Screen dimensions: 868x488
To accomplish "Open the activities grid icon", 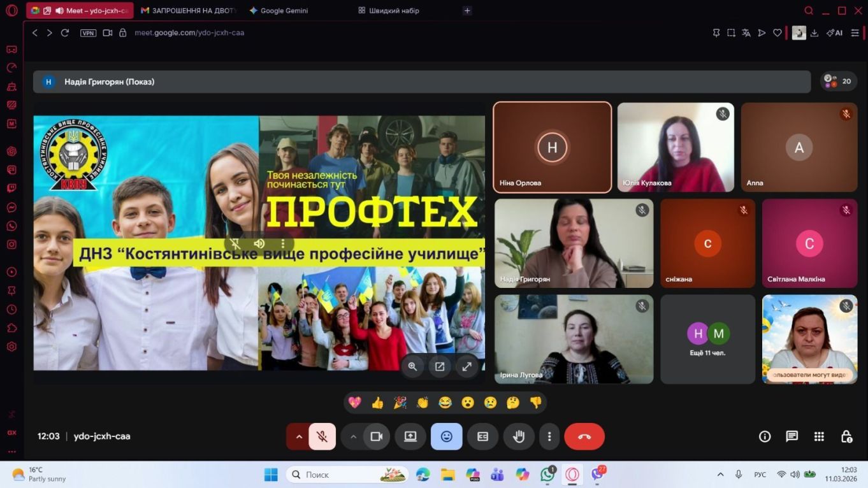I will pyautogui.click(x=819, y=436).
